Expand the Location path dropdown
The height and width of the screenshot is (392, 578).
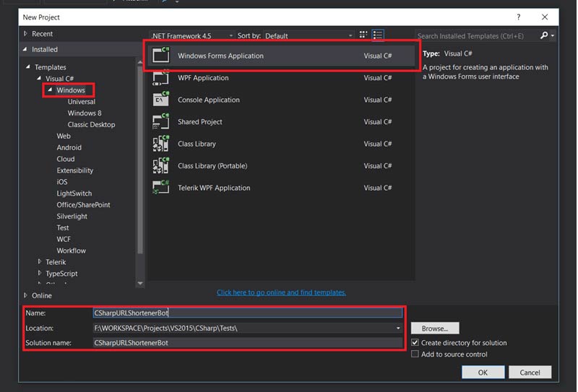tap(397, 328)
